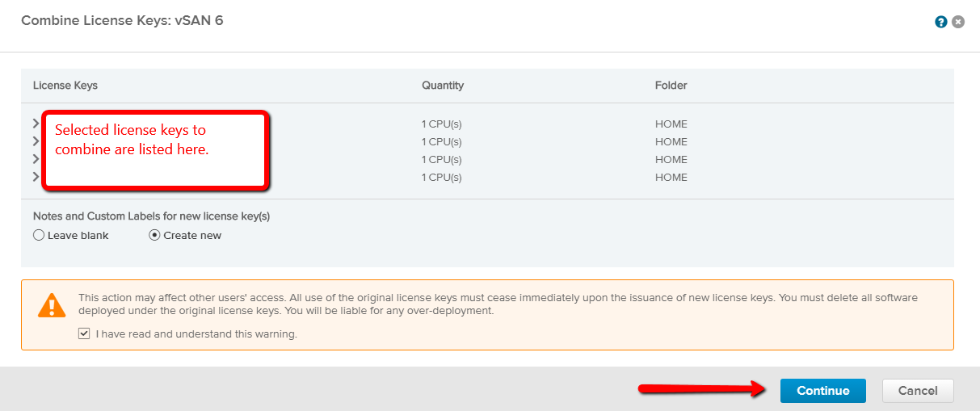Select the Create new radio option
The width and height of the screenshot is (980, 411).
(155, 236)
